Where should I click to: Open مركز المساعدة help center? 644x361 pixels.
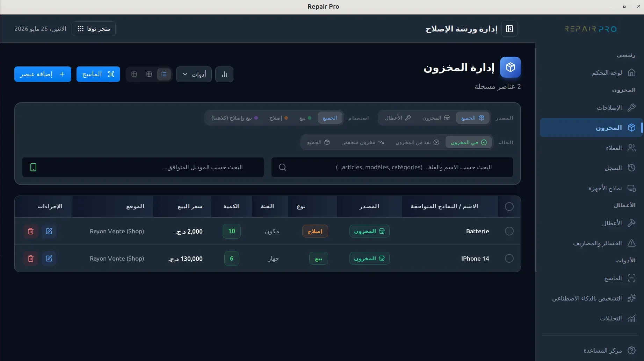click(591, 350)
